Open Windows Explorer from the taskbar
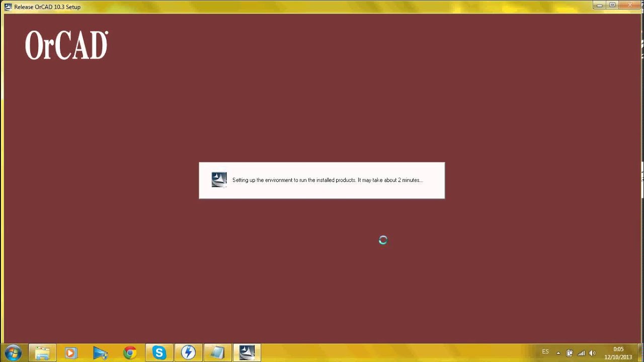 tap(42, 352)
